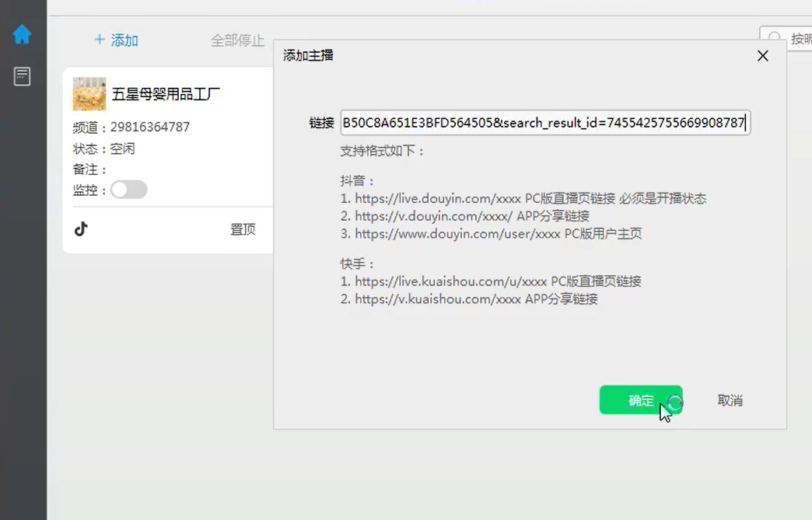Click the live.douyin.com example line
This screenshot has height=520, width=812.
pos(523,198)
